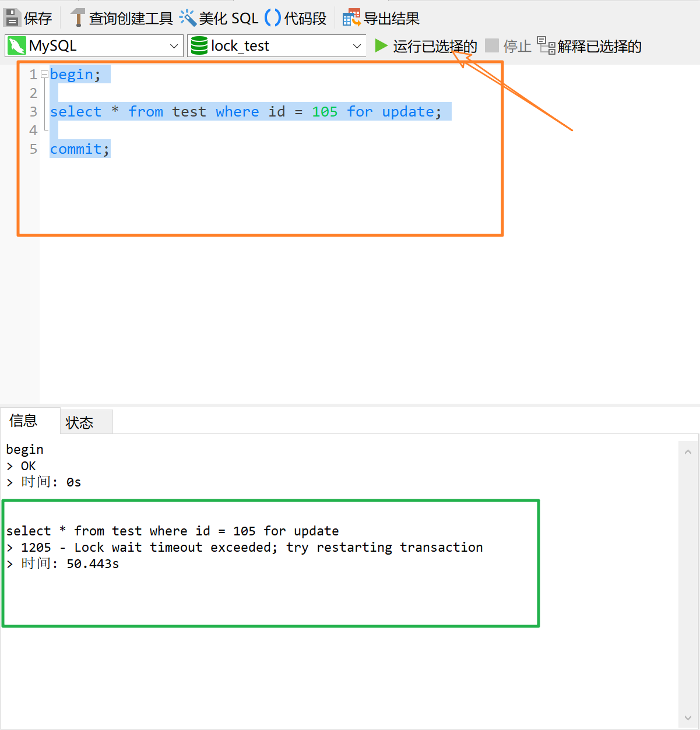Click the export results icon
Image resolution: width=700 pixels, height=730 pixels.
pyautogui.click(x=351, y=18)
